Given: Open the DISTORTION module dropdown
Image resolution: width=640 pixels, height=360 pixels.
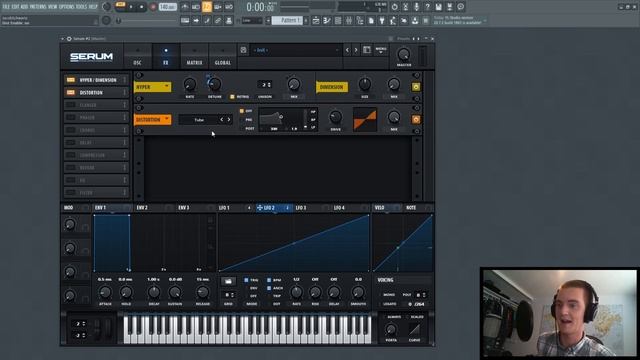Looking at the screenshot, I should (152, 120).
